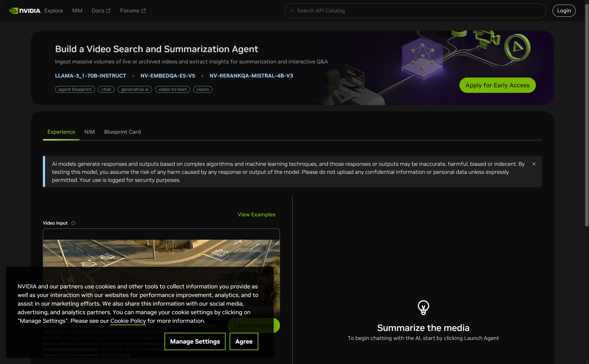This screenshot has width=589, height=364.
Task: Open NIM in the top navigation
Action: [77, 11]
